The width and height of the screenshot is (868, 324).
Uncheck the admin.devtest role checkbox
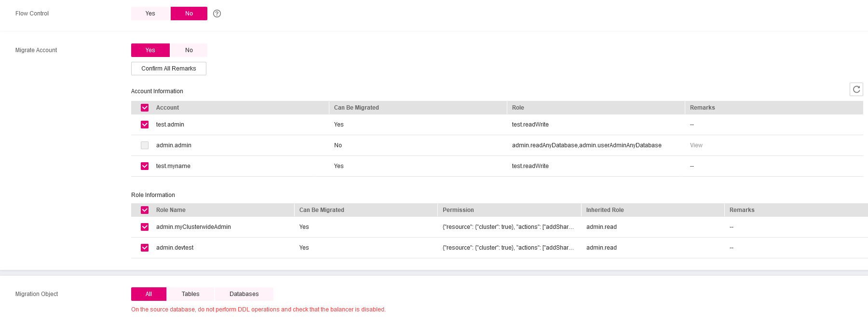coord(145,248)
